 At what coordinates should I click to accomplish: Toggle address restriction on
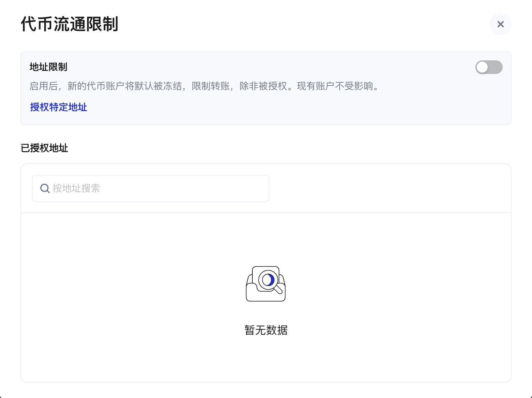click(489, 67)
